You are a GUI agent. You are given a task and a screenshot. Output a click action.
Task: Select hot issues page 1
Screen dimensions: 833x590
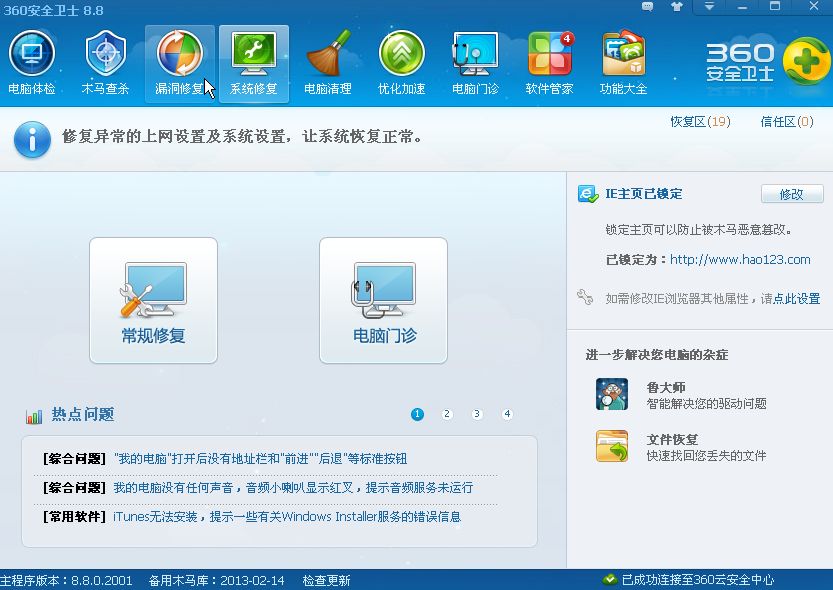pos(418,414)
